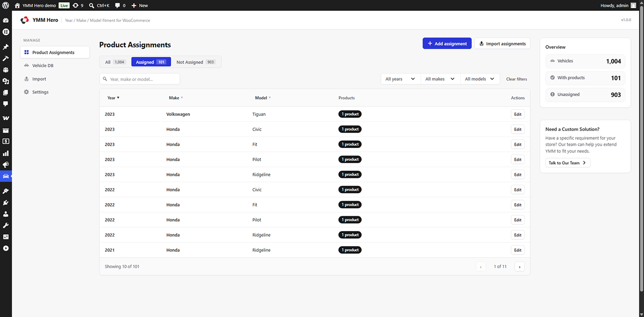Go to previous page of assignments
The width and height of the screenshot is (644, 317).
[x=481, y=266]
